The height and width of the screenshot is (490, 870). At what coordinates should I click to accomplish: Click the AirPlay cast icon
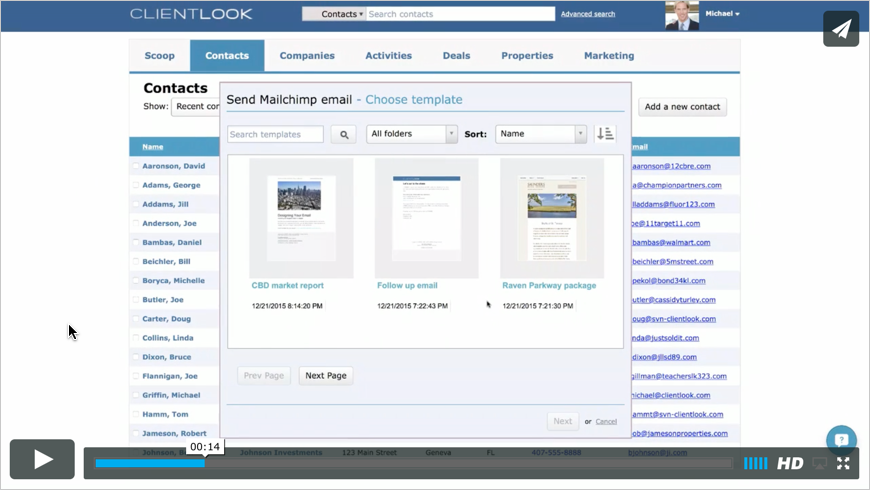(x=820, y=463)
